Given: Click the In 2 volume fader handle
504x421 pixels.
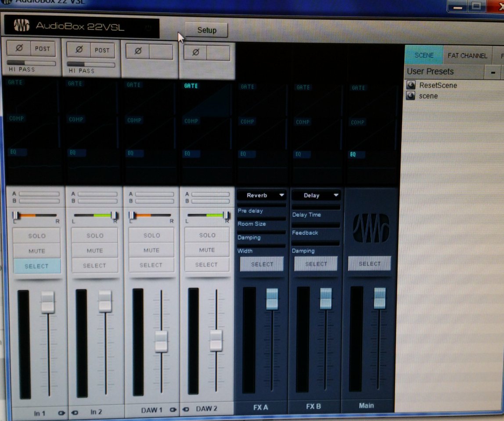Looking at the screenshot, I should (105, 301).
